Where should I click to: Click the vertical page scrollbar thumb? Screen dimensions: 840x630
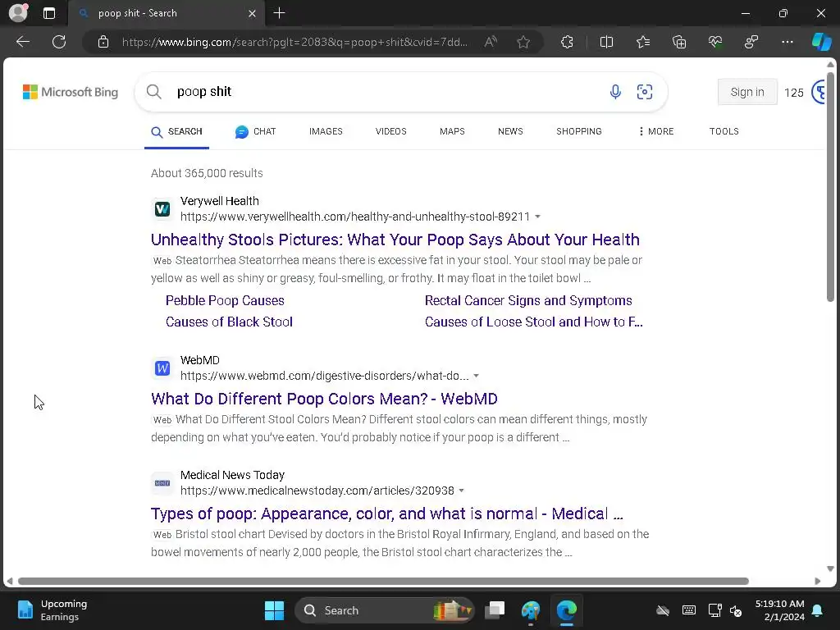click(x=830, y=186)
